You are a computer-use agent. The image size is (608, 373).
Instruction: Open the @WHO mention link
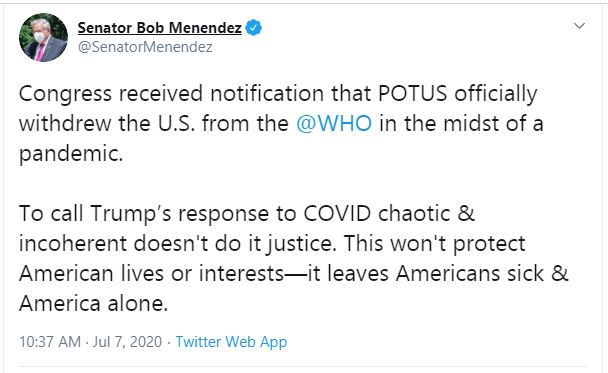[x=334, y=124]
